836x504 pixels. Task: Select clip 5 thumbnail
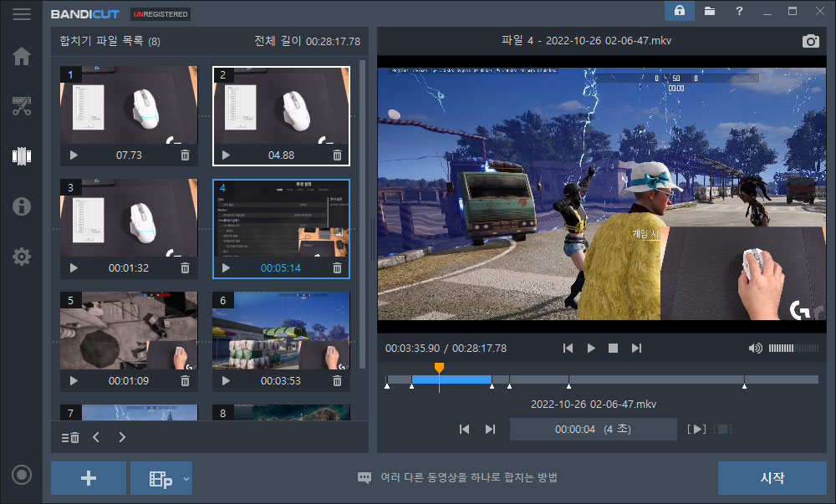point(129,331)
